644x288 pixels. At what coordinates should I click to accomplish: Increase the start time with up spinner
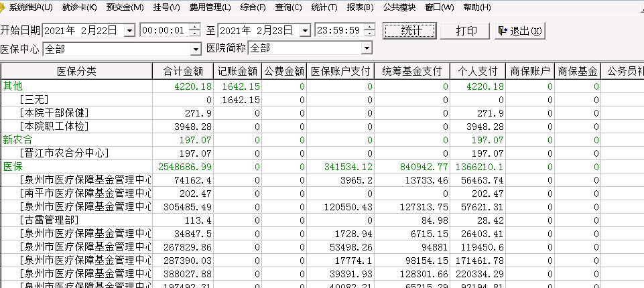(x=195, y=27)
